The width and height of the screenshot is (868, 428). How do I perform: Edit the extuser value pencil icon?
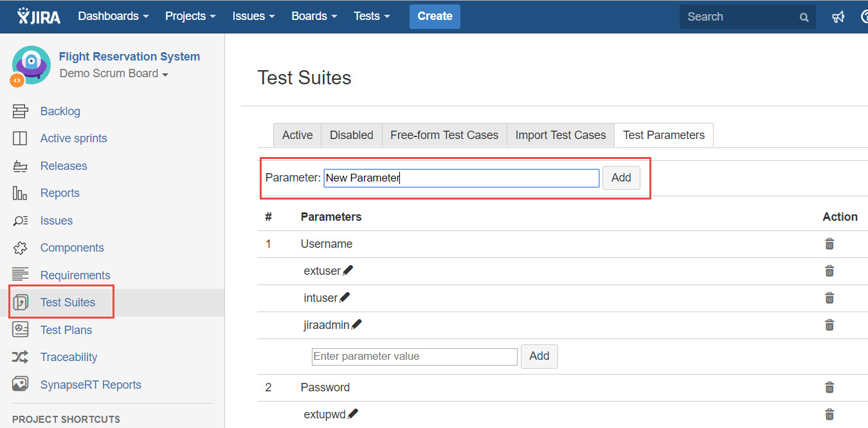coord(348,271)
